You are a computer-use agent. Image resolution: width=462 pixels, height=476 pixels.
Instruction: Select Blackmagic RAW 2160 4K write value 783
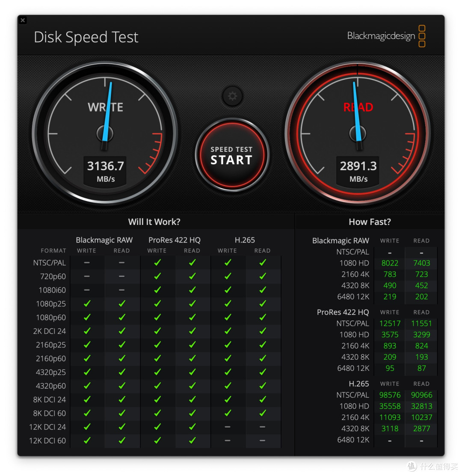coord(390,275)
